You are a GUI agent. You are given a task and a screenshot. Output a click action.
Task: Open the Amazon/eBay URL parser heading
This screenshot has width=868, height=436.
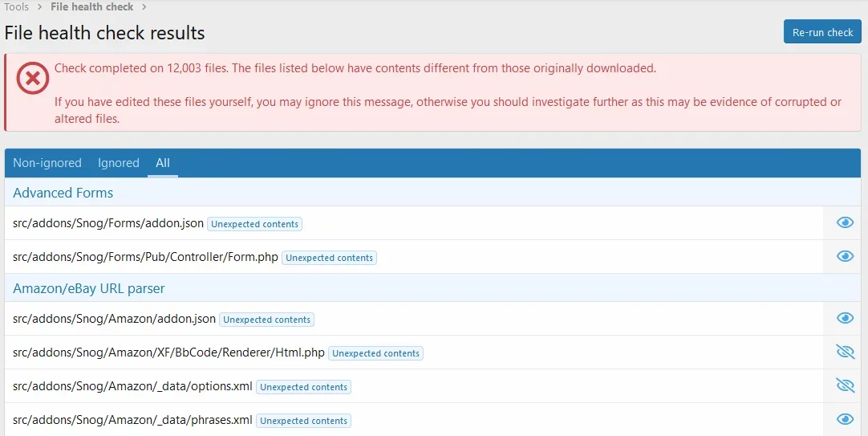coord(89,288)
